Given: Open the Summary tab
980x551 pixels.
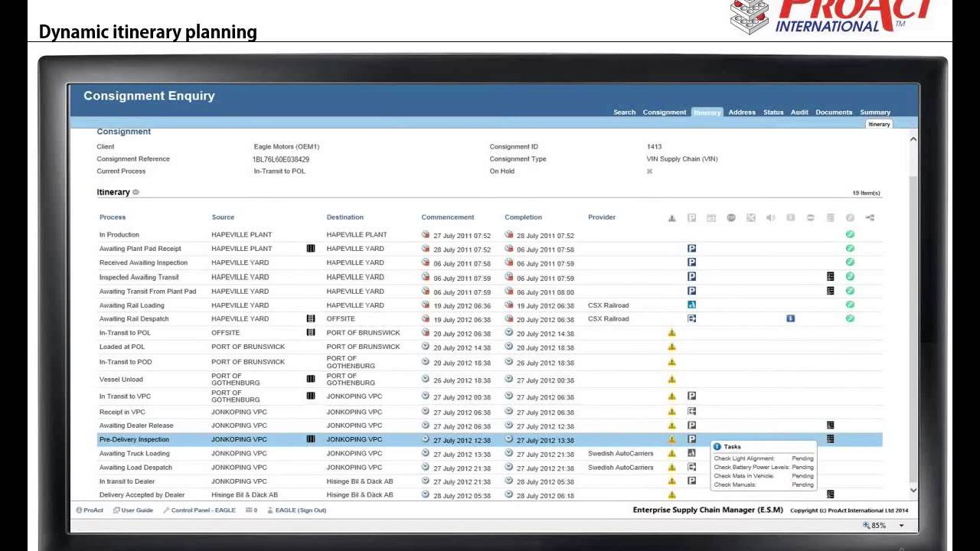Looking at the screenshot, I should point(875,112).
